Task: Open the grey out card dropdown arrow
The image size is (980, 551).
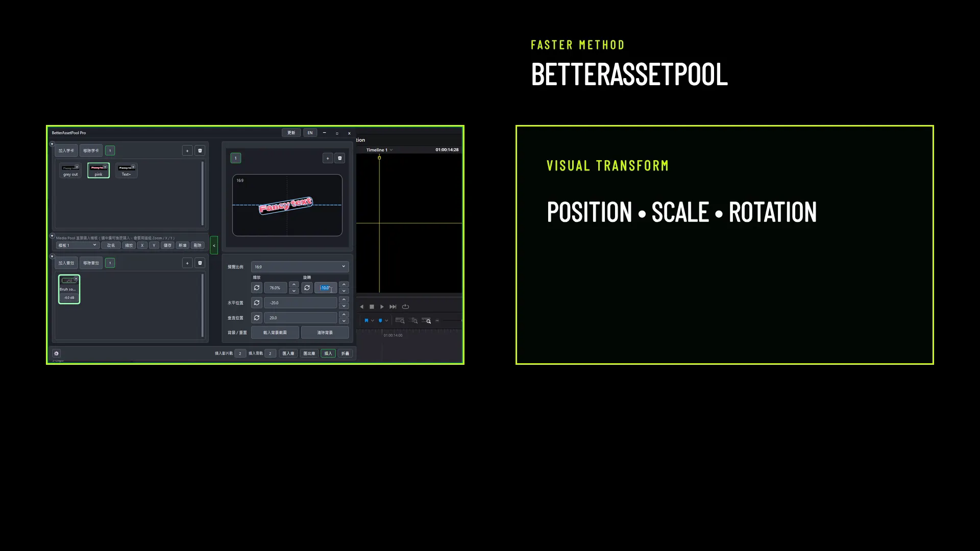Action: click(x=77, y=166)
